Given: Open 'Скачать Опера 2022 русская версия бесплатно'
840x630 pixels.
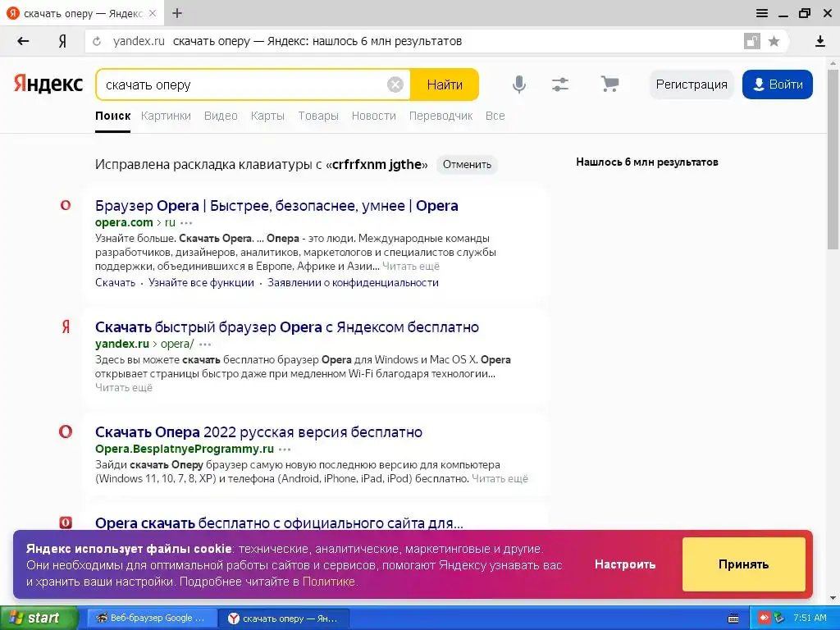Looking at the screenshot, I should 258,431.
